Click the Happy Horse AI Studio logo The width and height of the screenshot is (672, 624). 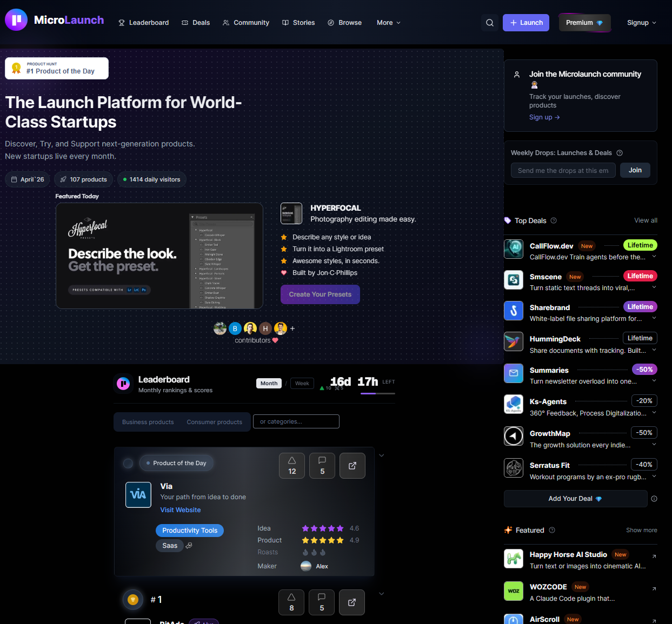click(513, 558)
